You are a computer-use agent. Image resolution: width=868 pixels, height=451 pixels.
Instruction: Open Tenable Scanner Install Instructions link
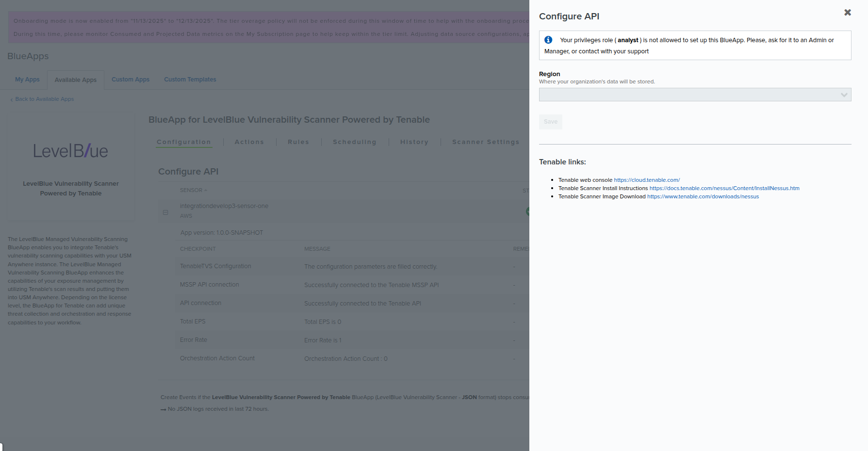[x=724, y=188]
